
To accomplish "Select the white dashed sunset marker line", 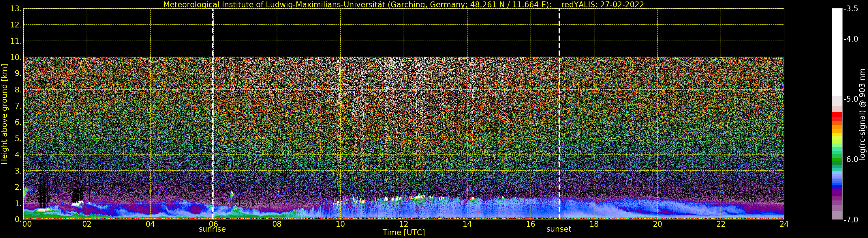I will tap(559, 114).
